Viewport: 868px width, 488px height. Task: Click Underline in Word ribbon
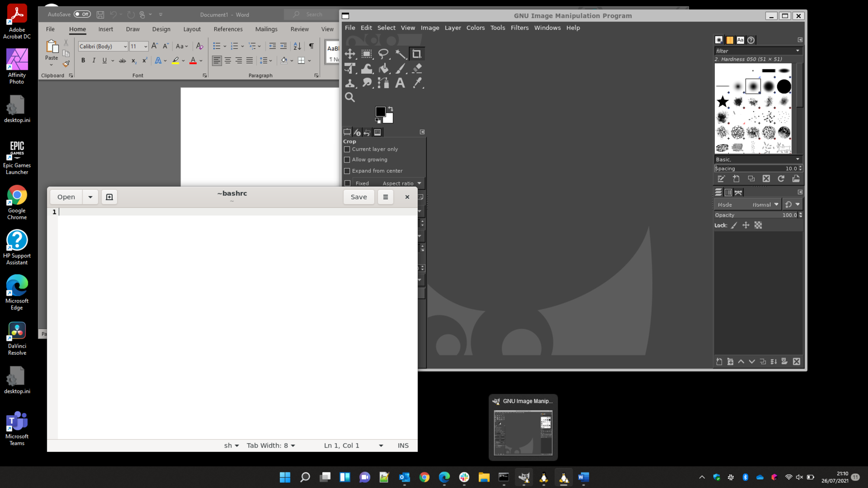pos(104,61)
